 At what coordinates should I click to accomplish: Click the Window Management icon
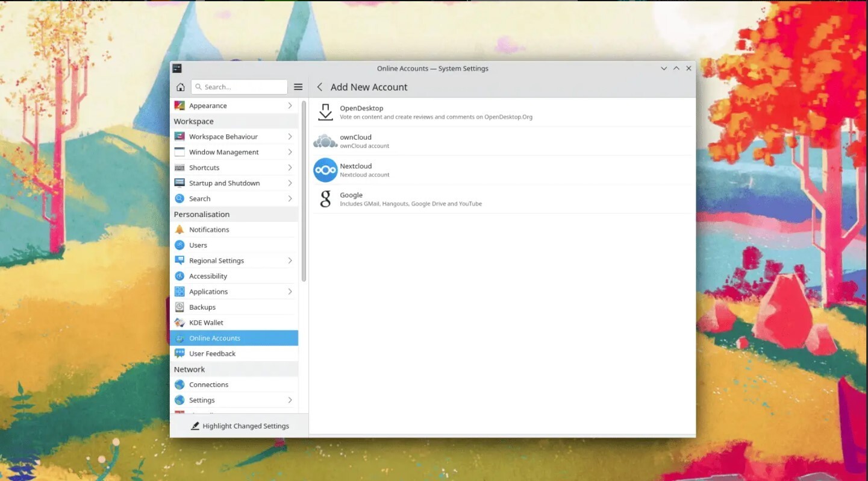[180, 152]
